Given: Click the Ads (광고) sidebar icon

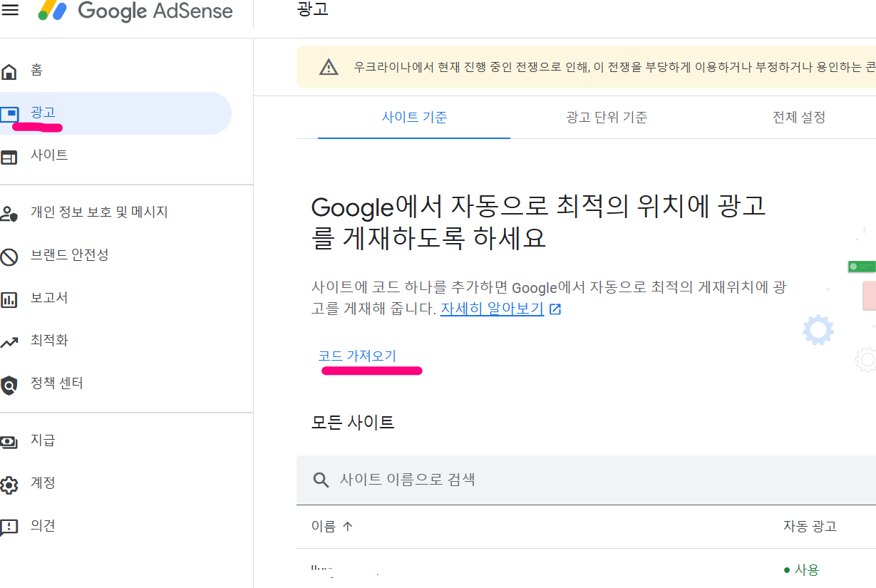Looking at the screenshot, I should click(x=9, y=113).
